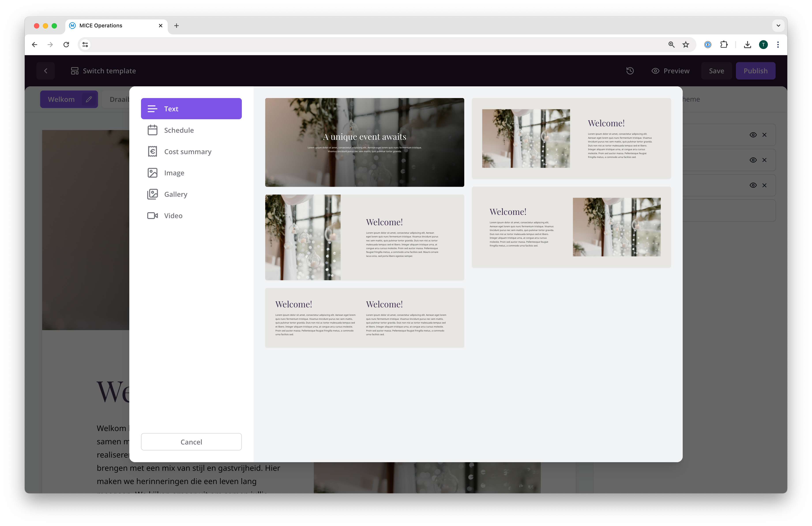This screenshot has width=812, height=526.
Task: Select the Text category in sidebar
Action: point(191,109)
